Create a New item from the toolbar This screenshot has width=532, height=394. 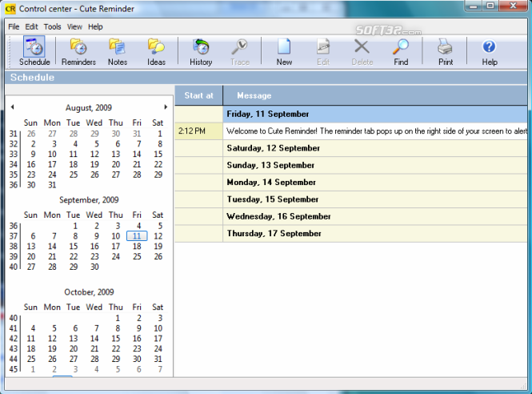[x=284, y=51]
